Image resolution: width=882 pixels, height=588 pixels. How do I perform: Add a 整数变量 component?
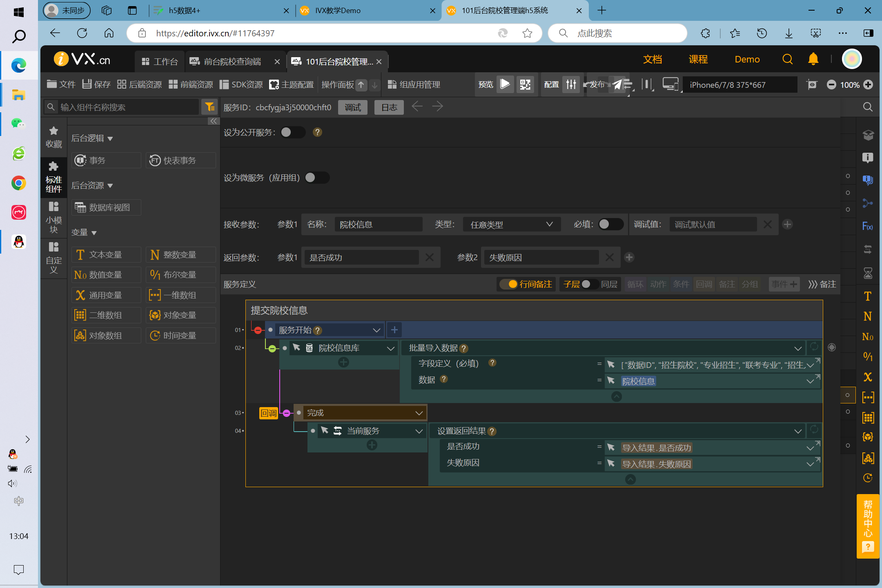180,254
